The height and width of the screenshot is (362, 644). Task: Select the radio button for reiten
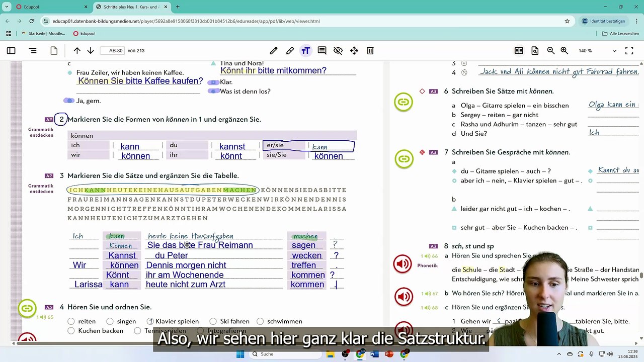(71, 321)
